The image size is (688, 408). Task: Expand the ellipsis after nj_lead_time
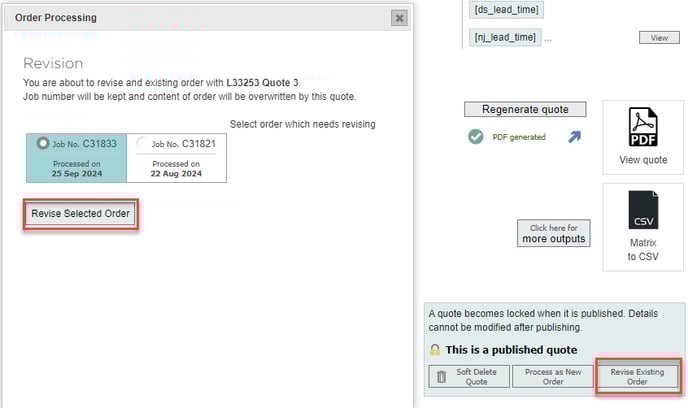(548, 38)
